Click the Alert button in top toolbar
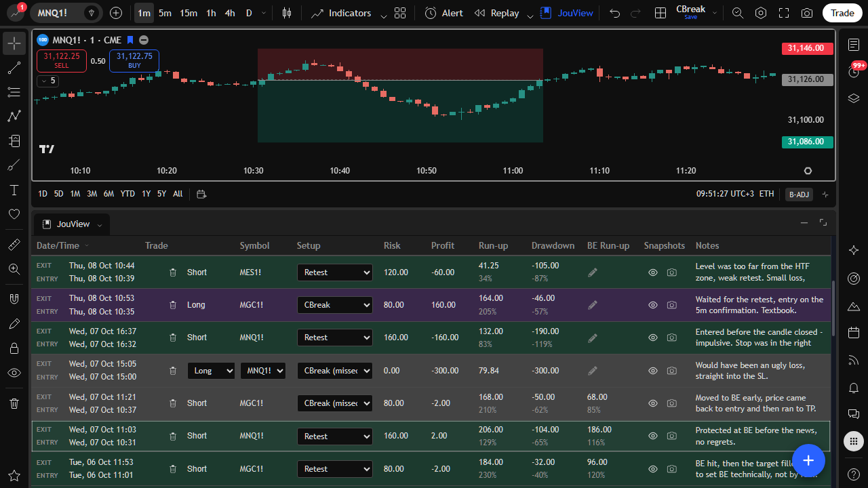 (x=443, y=13)
